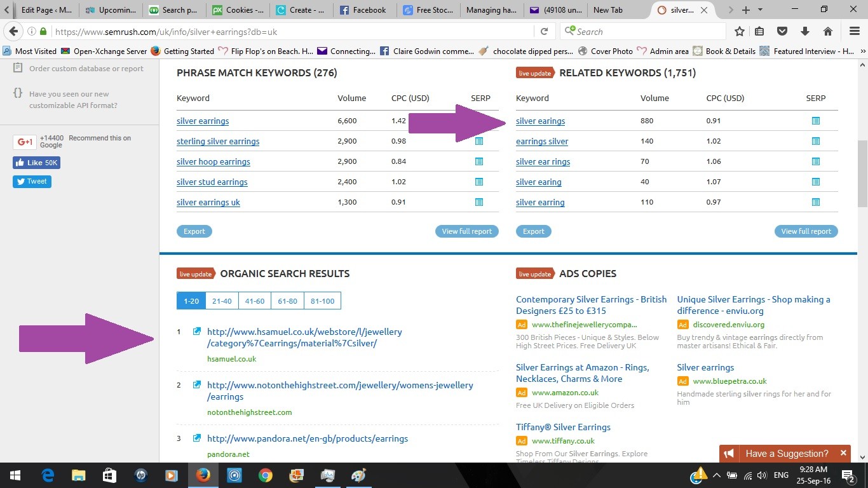Open Pocket icon in Firefox toolbar

pos(783,31)
